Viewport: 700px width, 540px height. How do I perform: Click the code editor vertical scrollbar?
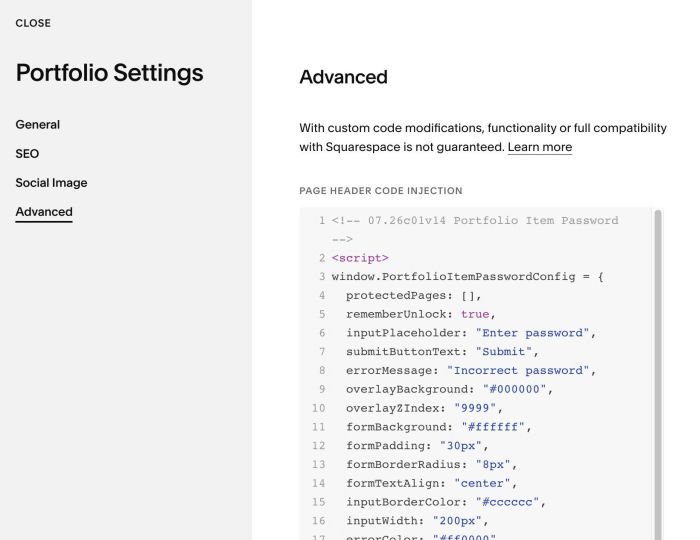658,373
